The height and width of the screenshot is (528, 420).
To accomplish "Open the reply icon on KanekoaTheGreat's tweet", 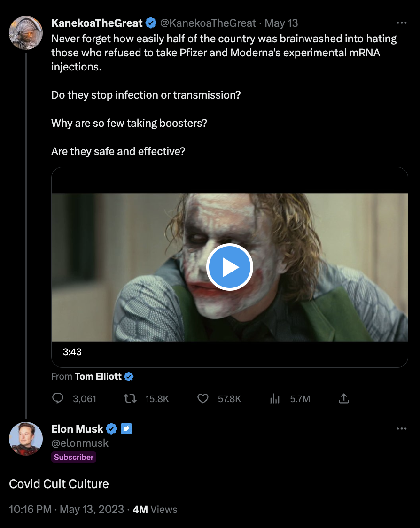I will (x=58, y=398).
